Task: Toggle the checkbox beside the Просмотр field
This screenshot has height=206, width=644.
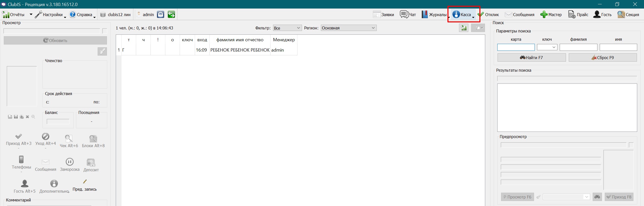Action: [x=105, y=31]
